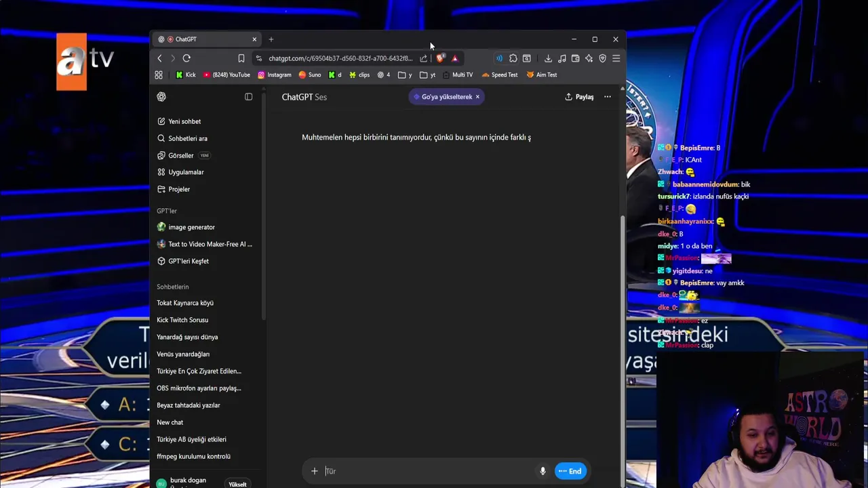Click the browser back arrow
Image resolution: width=868 pixels, height=488 pixels.
160,58
